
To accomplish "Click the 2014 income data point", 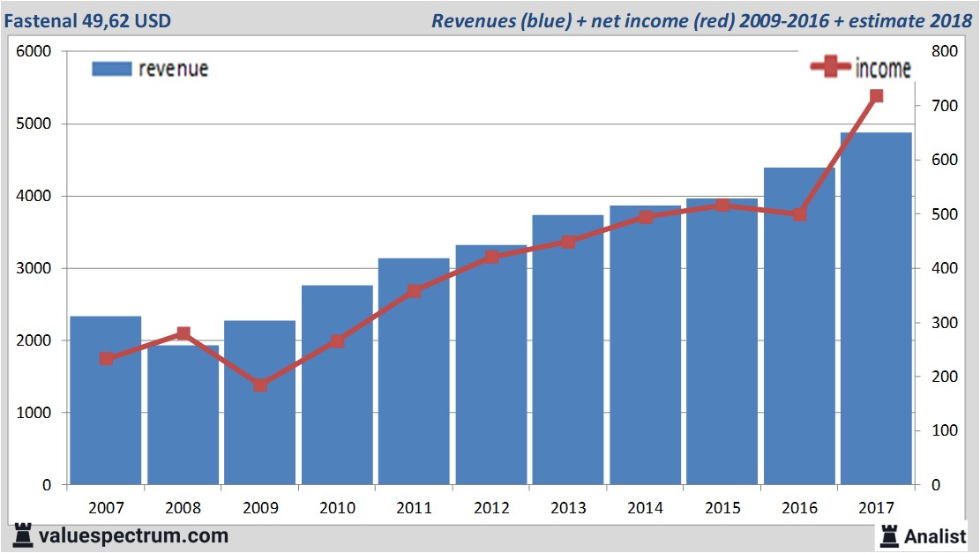I will pyautogui.click(x=647, y=217).
